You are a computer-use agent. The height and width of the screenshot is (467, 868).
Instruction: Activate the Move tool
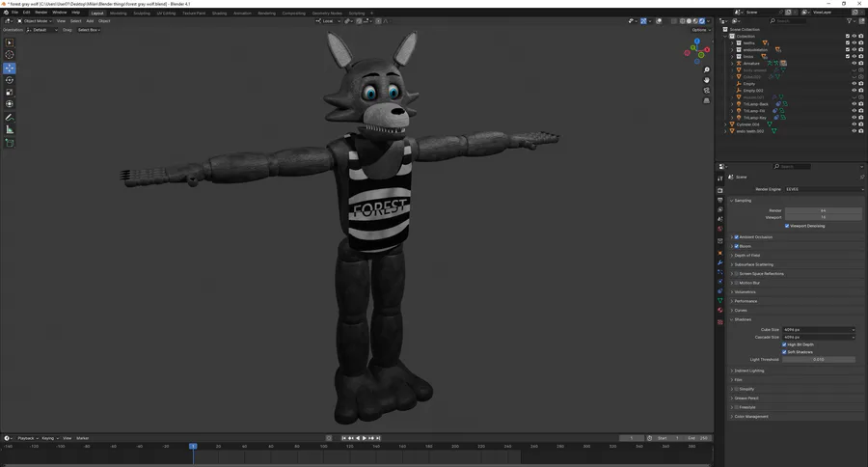tap(10, 69)
